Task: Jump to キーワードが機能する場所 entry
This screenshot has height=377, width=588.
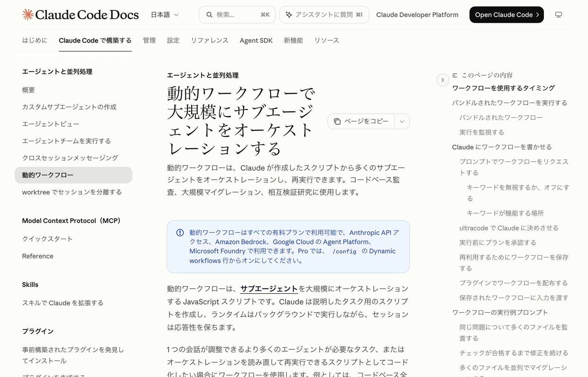Action: (x=505, y=213)
